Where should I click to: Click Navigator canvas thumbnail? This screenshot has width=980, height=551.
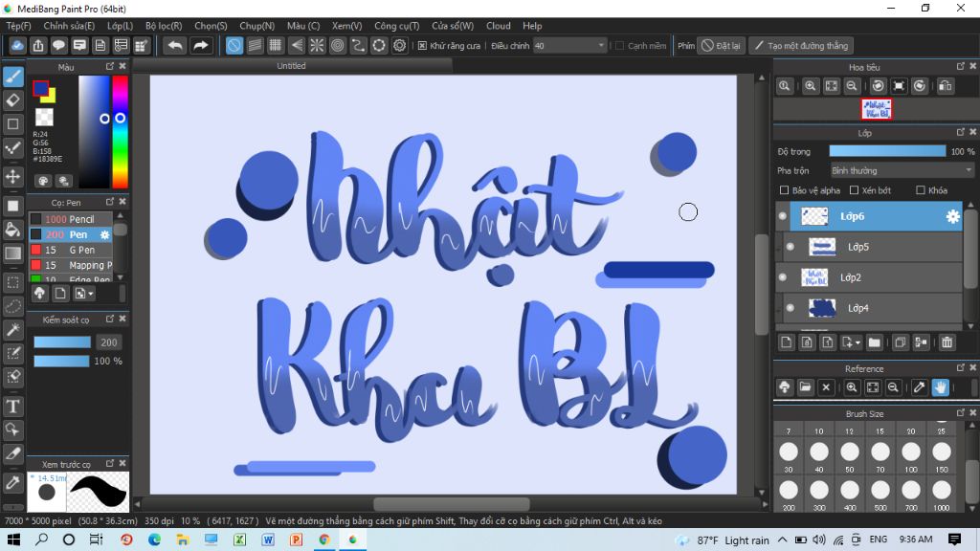pos(877,109)
